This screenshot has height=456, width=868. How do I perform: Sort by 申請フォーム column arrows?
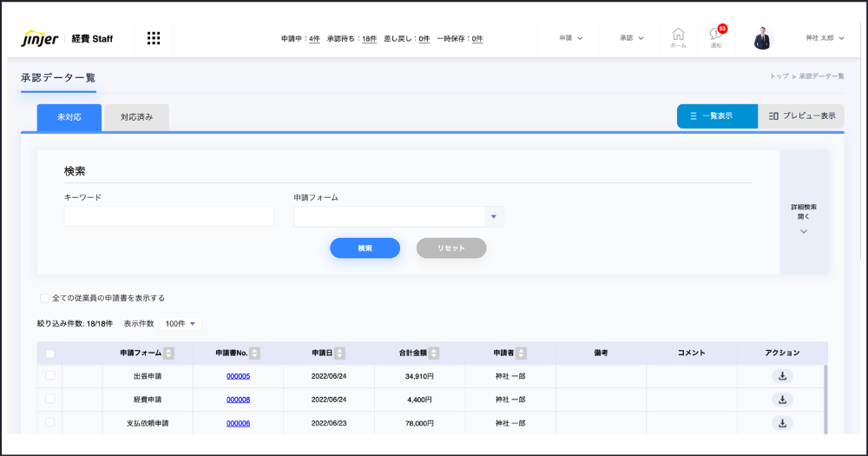169,353
